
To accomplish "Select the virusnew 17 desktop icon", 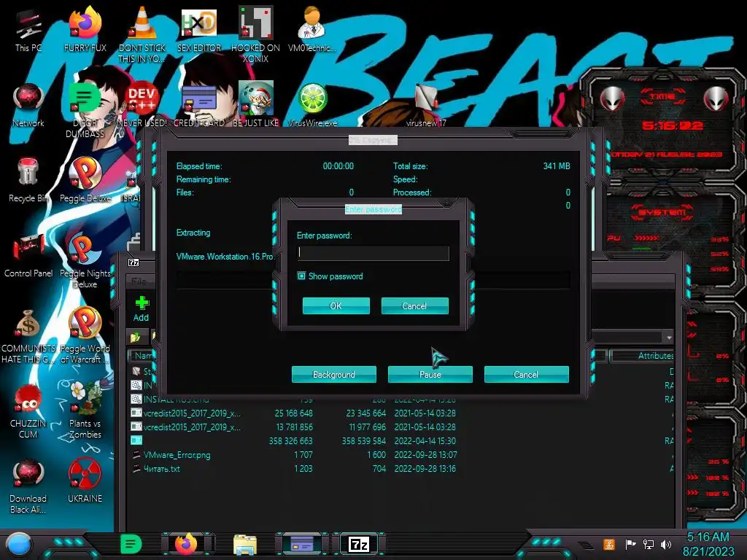I will click(x=426, y=106).
